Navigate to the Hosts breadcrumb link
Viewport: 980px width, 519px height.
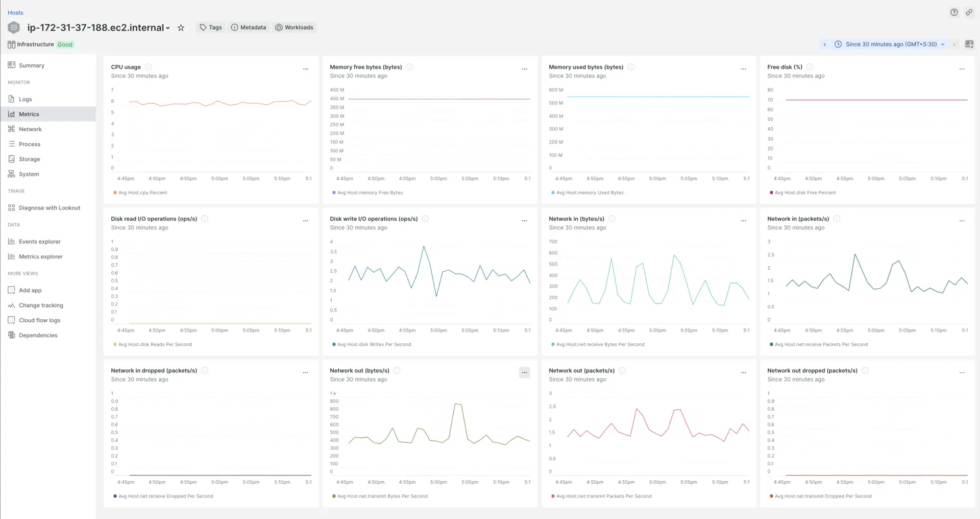15,12
